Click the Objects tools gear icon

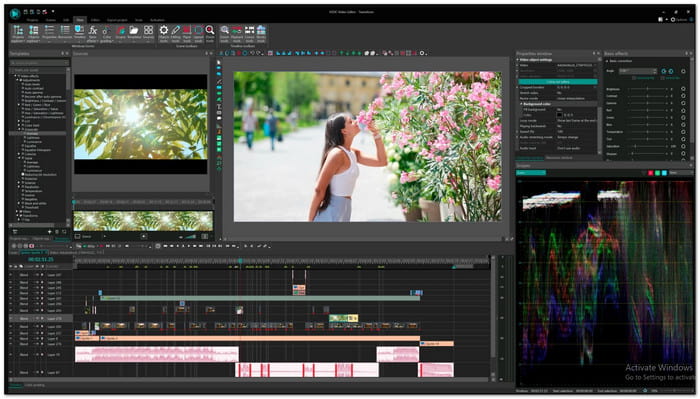pyautogui.click(x=164, y=33)
